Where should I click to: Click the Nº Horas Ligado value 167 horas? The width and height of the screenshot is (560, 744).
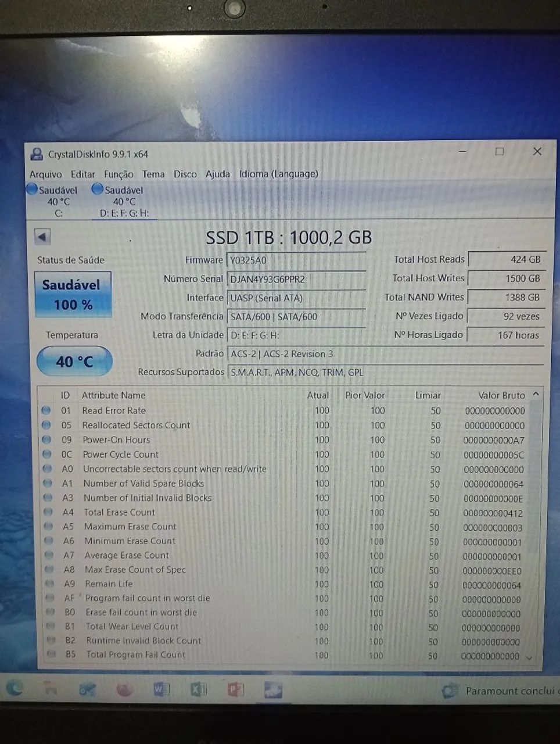pyautogui.click(x=507, y=335)
